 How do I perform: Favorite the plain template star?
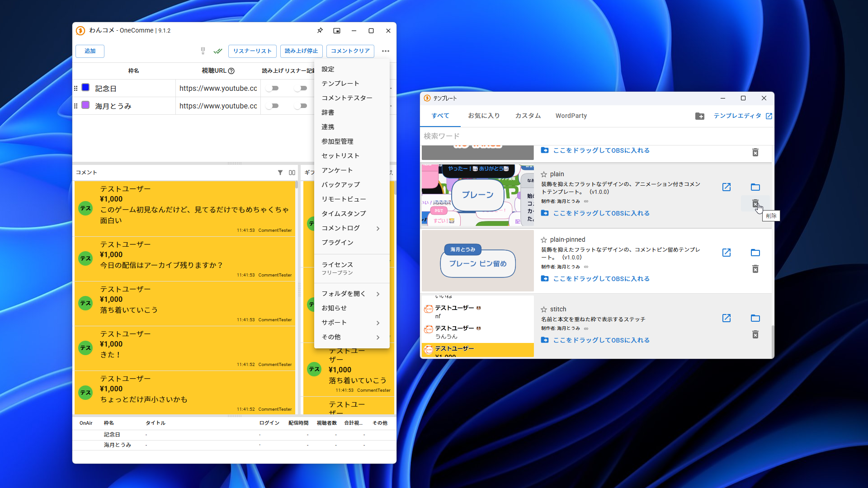click(544, 174)
